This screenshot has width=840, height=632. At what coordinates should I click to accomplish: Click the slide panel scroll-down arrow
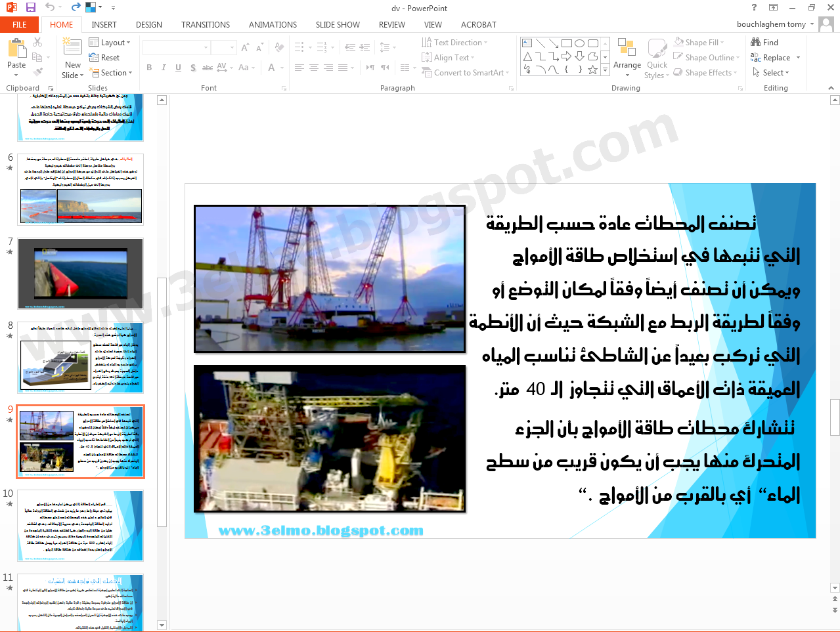(x=162, y=625)
